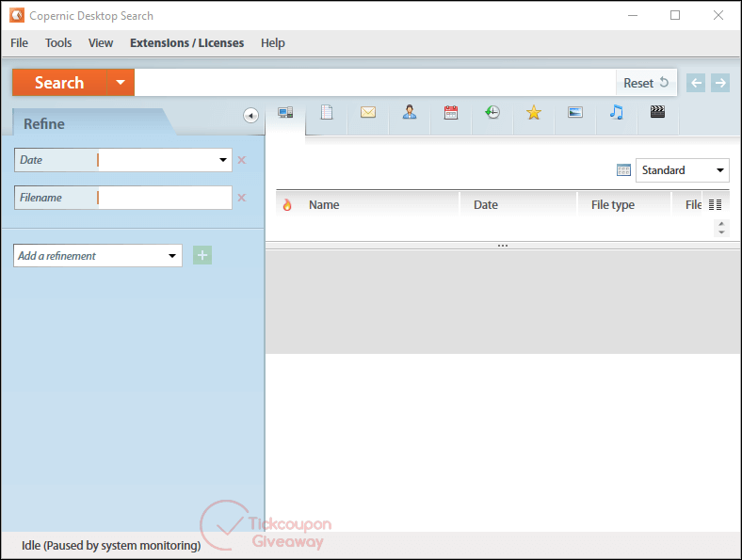Sort results by Date column header
Screen dimensions: 742x560
pos(486,205)
